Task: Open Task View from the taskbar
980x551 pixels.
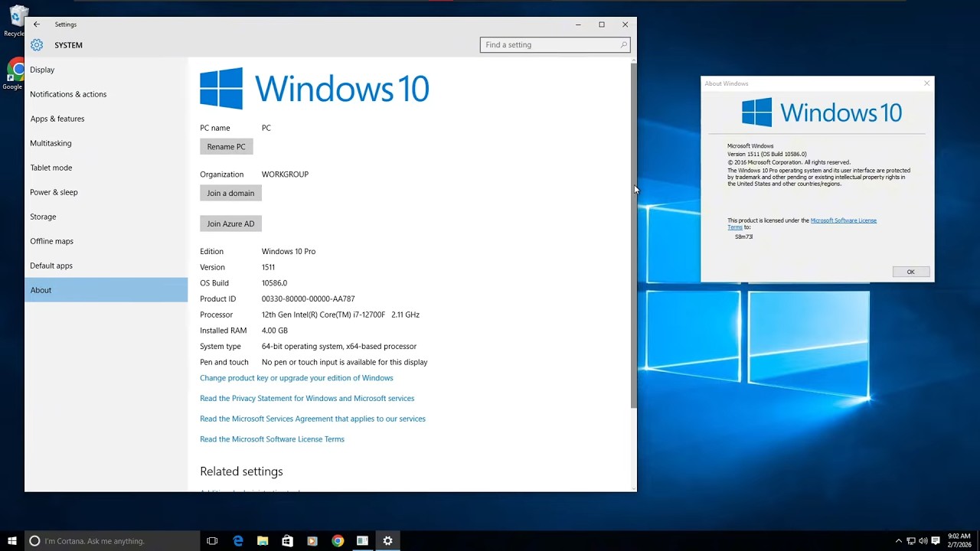Action: pyautogui.click(x=212, y=541)
